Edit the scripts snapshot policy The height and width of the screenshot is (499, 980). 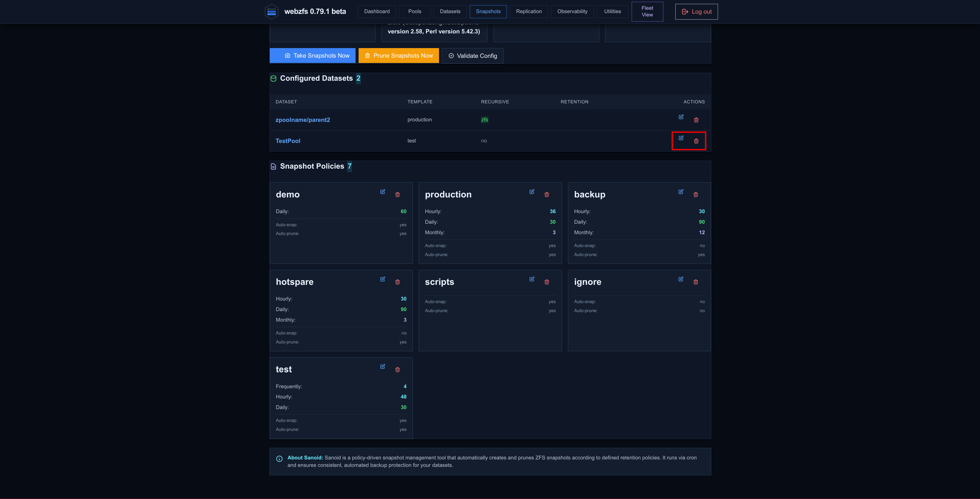(532, 279)
